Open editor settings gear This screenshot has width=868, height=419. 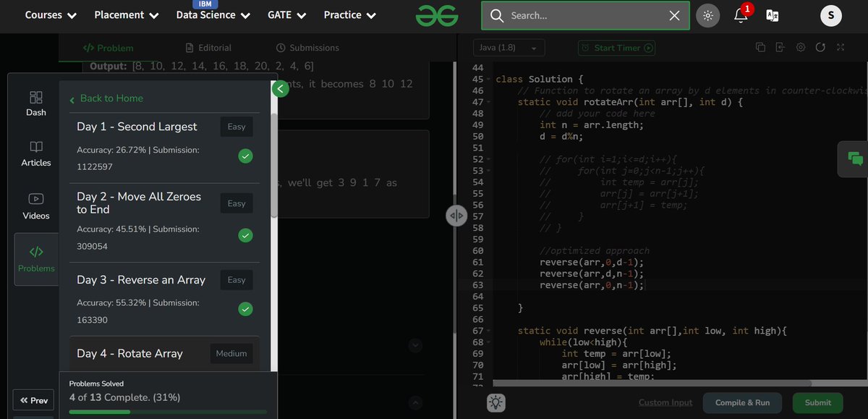pos(800,48)
